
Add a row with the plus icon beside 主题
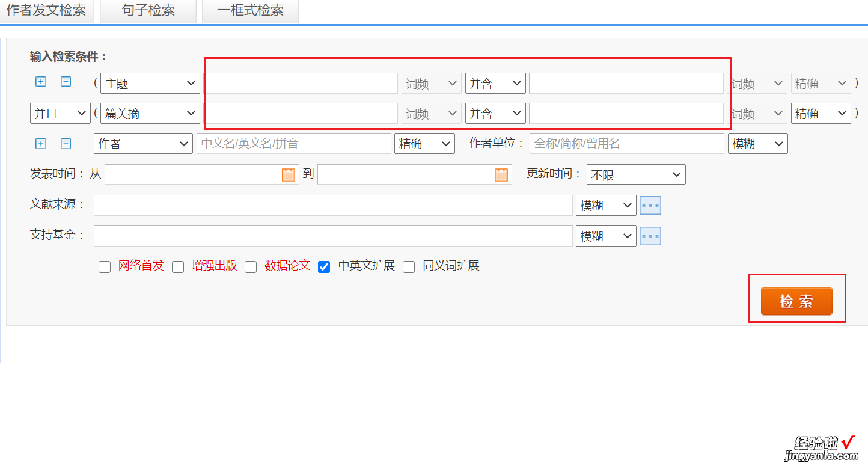pos(41,81)
